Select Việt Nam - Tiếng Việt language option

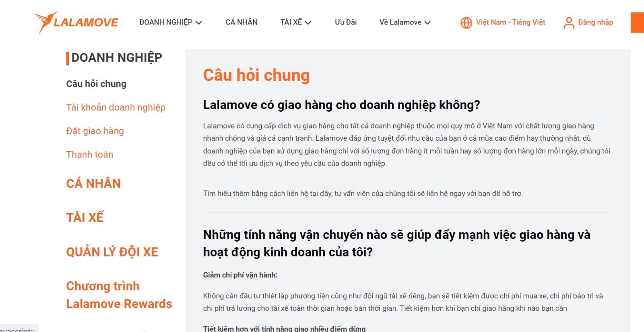510,22
